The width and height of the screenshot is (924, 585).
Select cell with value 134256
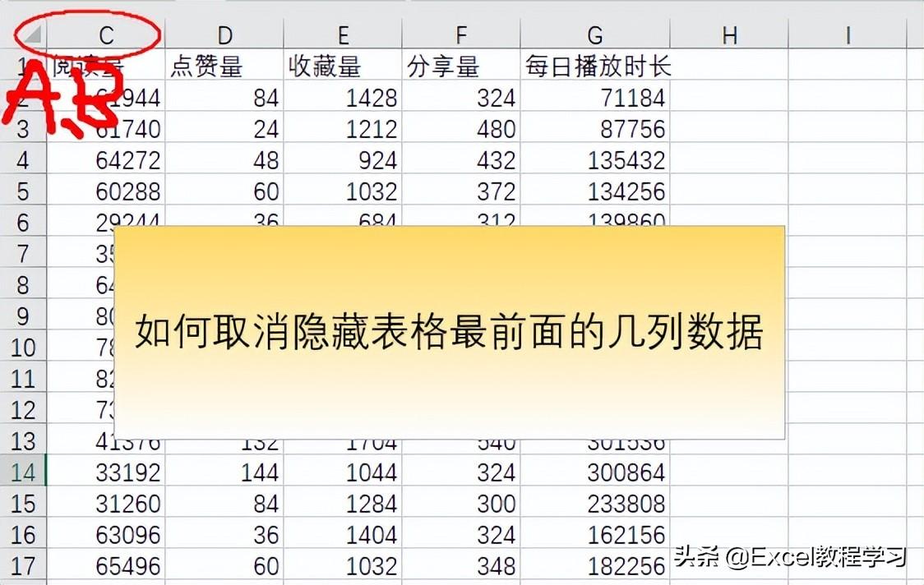coord(595,191)
